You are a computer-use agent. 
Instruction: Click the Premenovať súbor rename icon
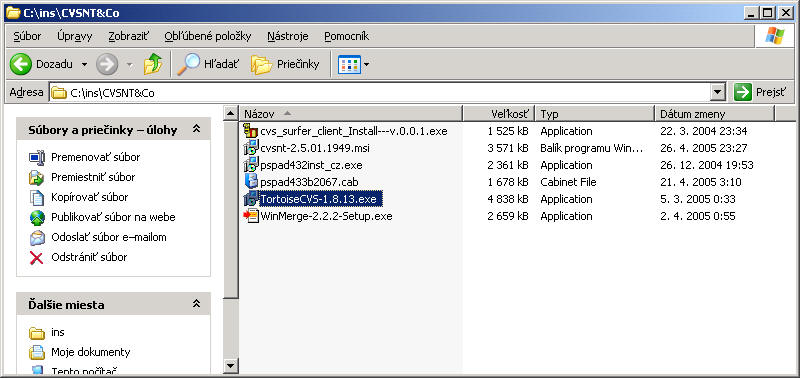coord(37,158)
